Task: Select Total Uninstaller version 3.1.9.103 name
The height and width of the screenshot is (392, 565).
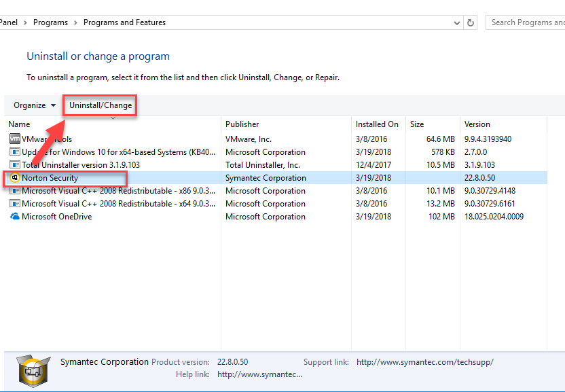Action: click(81, 165)
